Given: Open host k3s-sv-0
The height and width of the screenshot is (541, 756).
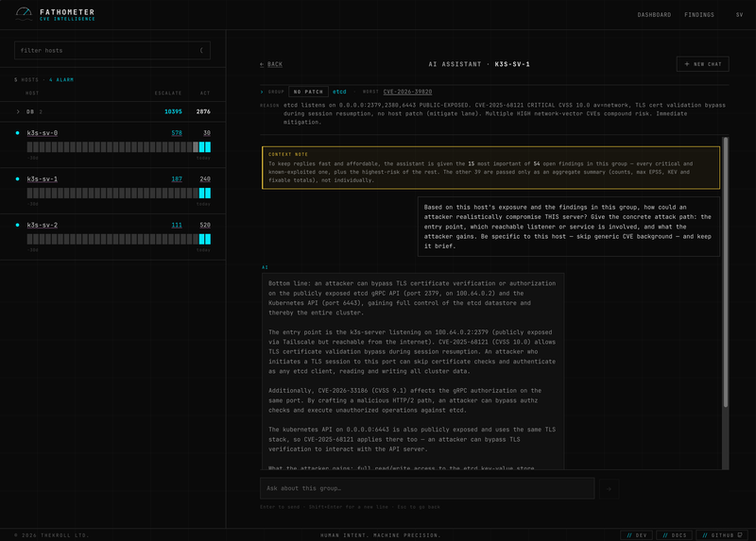Looking at the screenshot, I should [42, 133].
